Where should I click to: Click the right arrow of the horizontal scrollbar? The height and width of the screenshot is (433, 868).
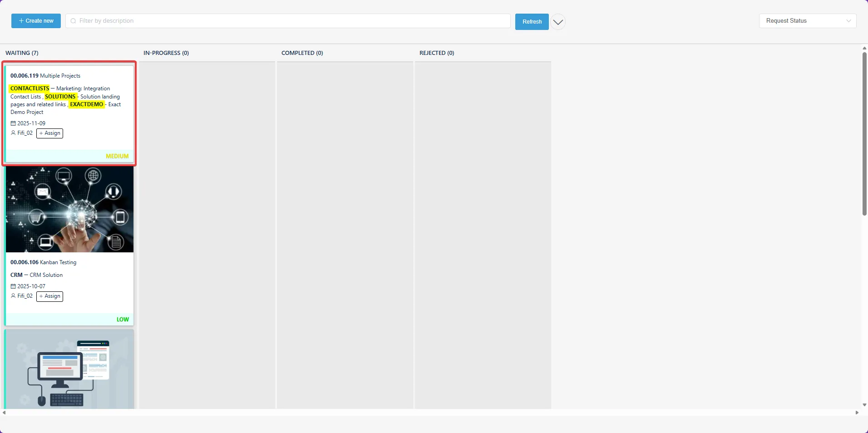point(857,413)
